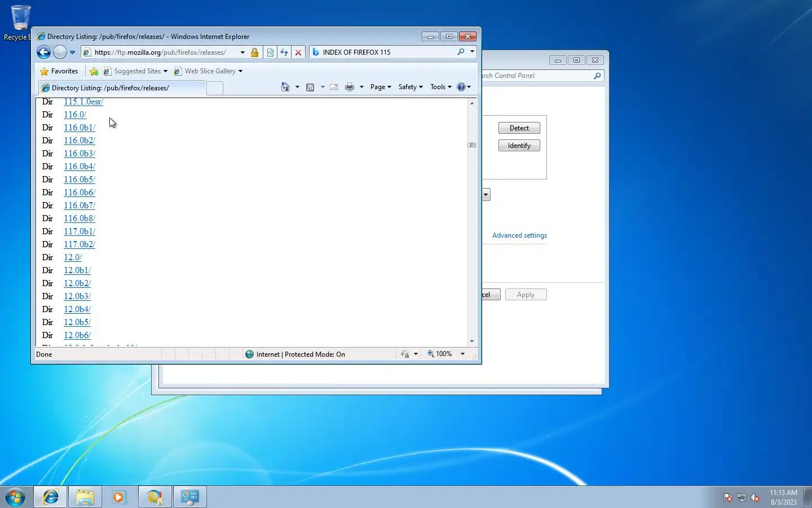Open the 12.0b5/ directory link

[x=77, y=322]
